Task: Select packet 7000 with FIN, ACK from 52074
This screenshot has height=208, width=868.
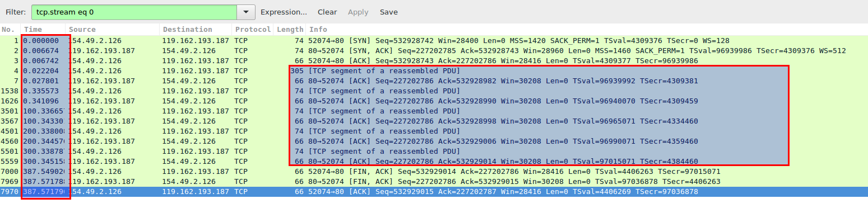Action: click(434, 172)
